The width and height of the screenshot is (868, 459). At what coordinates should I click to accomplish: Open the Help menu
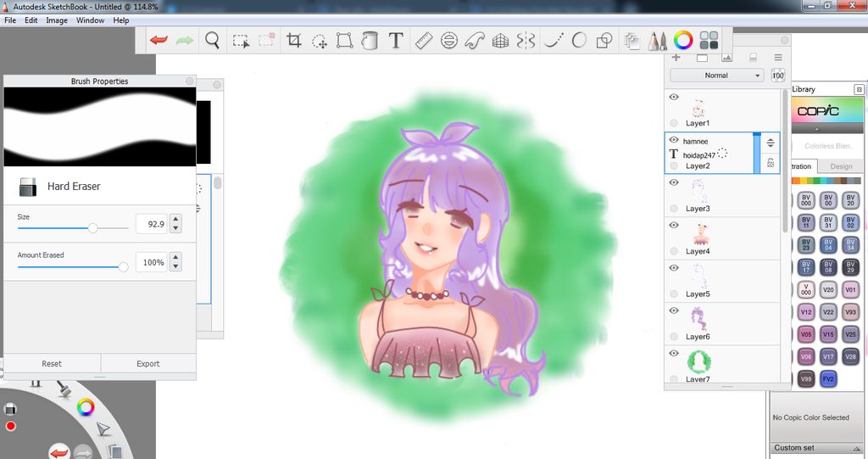[120, 20]
